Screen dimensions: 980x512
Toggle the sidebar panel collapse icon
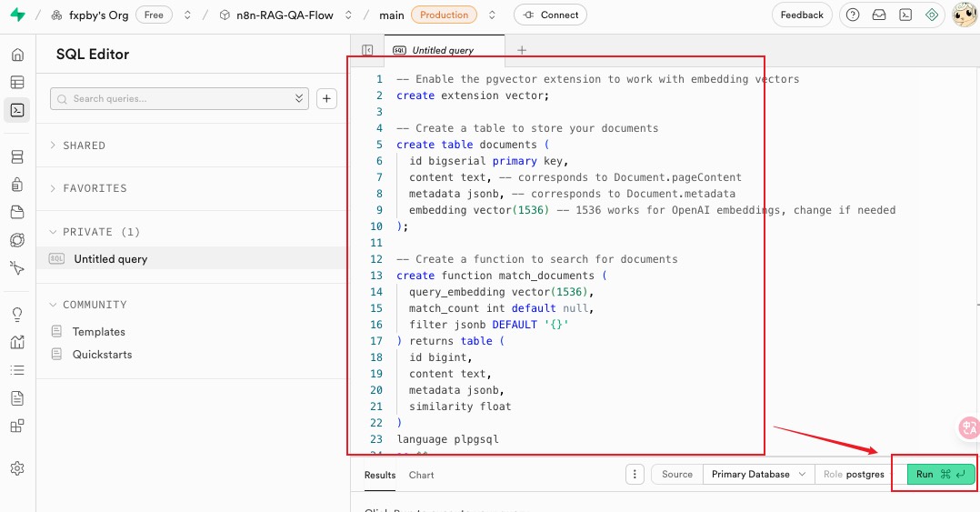pyautogui.click(x=367, y=50)
